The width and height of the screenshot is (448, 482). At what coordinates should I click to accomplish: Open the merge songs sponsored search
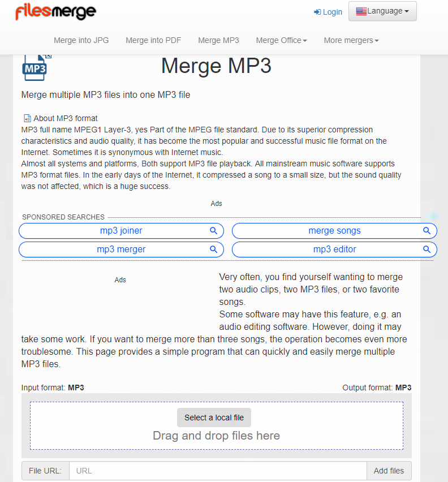tap(334, 231)
